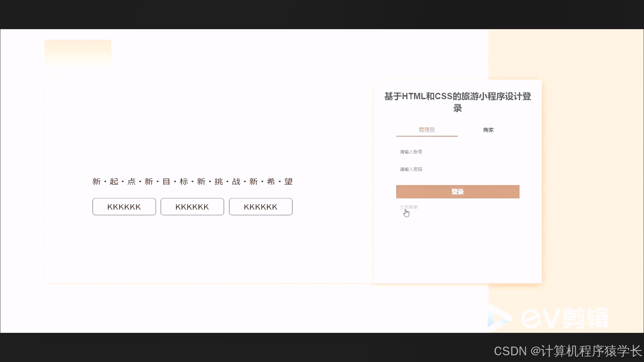
Task: Click the 新·起·点 slogan text line
Action: [192, 182]
